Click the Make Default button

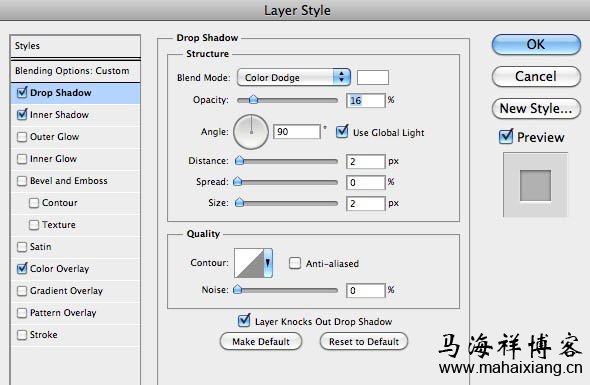click(261, 341)
